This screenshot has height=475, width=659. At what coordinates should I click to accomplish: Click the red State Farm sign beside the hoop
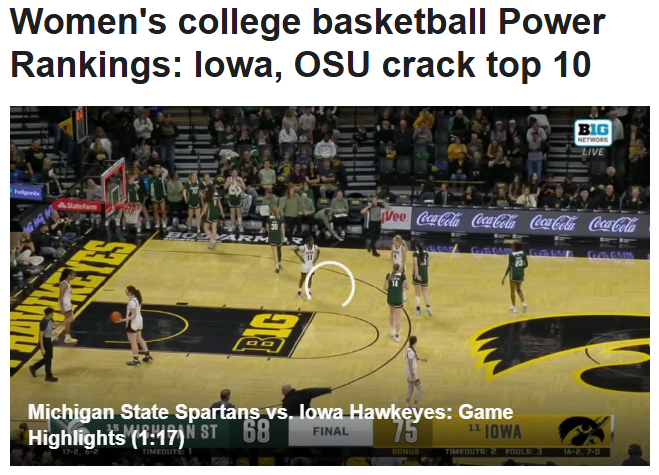click(x=77, y=206)
